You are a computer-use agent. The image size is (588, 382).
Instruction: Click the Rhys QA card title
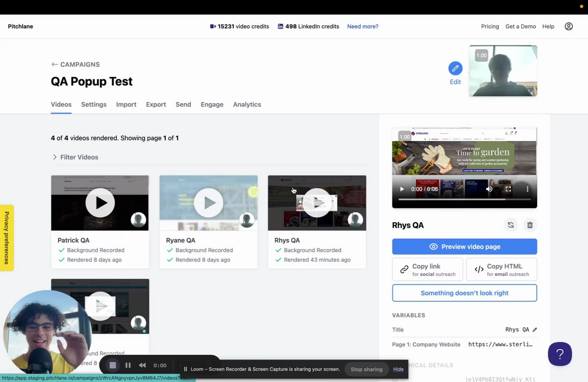287,240
